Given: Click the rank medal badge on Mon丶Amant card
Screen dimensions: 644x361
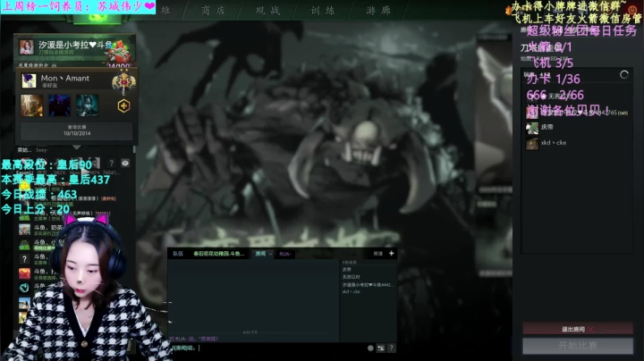Looking at the screenshot, I should tap(123, 82).
